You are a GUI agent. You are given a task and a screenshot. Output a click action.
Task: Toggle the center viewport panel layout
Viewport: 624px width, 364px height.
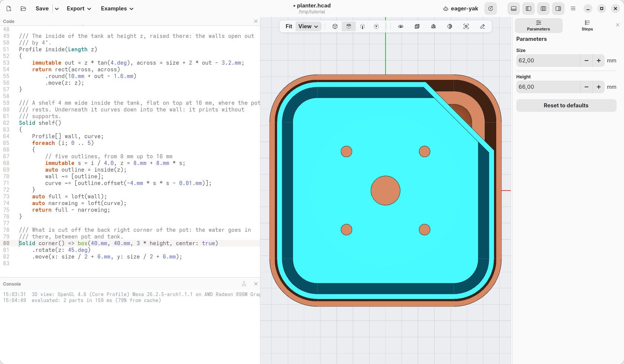coord(543,9)
